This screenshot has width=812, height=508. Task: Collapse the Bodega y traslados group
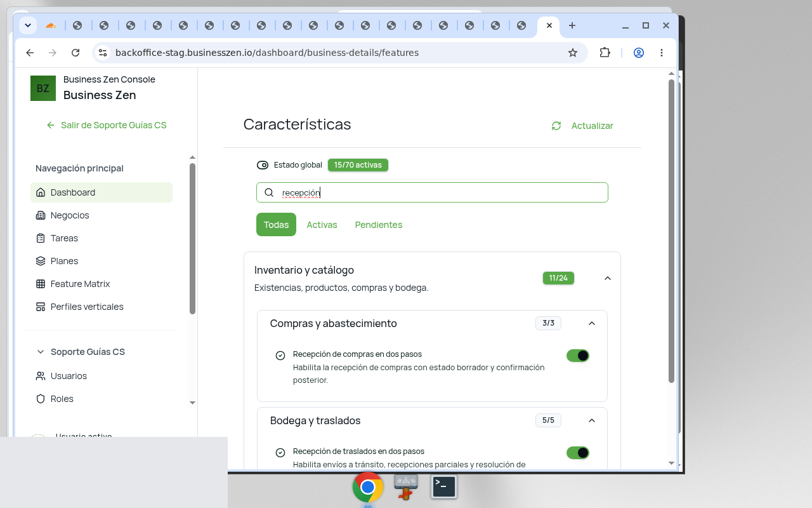click(x=592, y=420)
